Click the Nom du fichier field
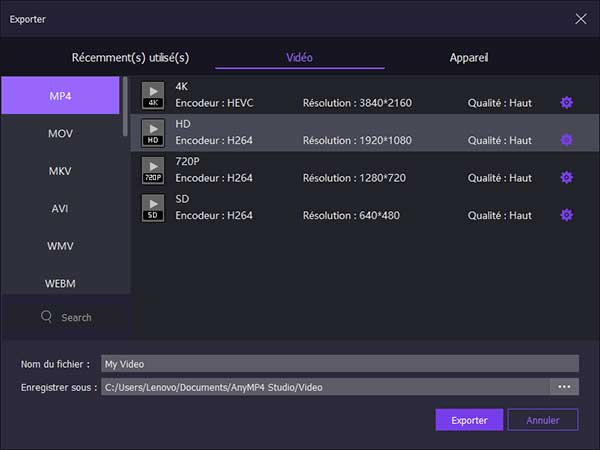Screen dimensions: 600x450 [x=339, y=364]
